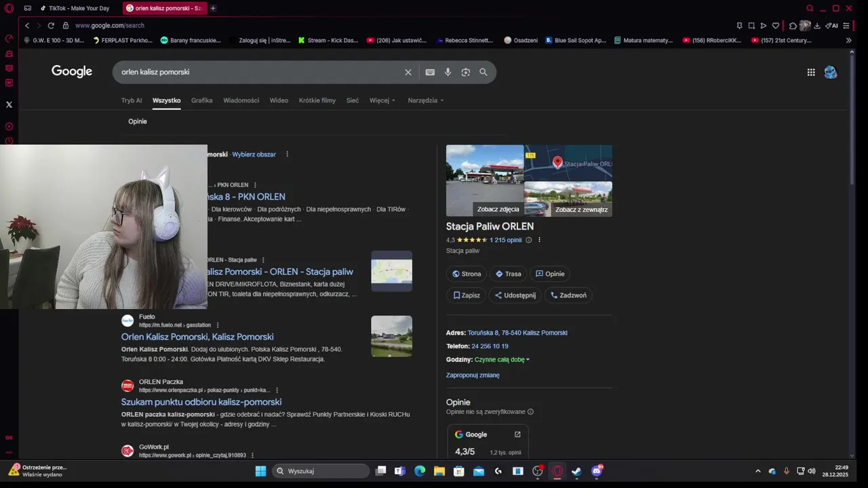Open the Google apps grid
This screenshot has height=488, width=868.
click(811, 72)
